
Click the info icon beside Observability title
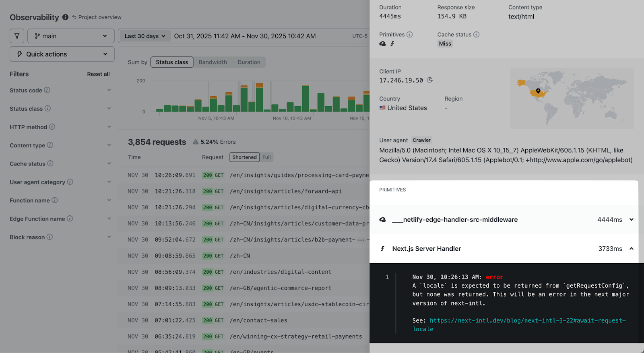tap(65, 17)
